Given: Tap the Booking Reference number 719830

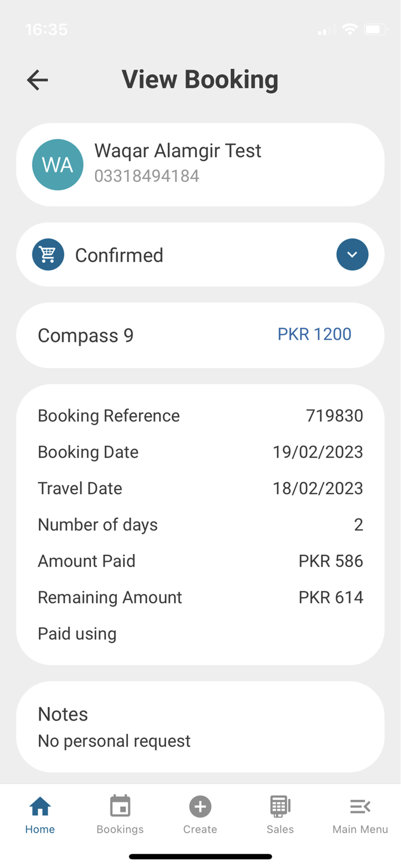Looking at the screenshot, I should (x=334, y=415).
